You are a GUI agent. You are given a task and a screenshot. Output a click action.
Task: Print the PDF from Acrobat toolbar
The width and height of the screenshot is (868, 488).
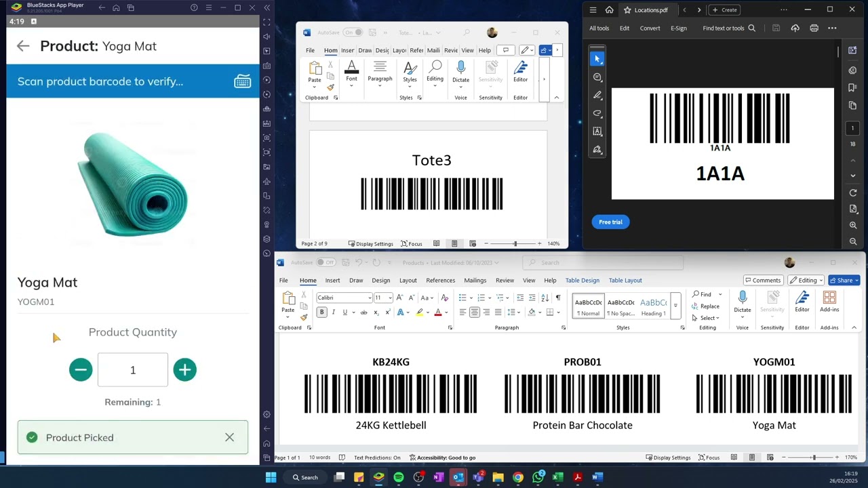click(814, 28)
